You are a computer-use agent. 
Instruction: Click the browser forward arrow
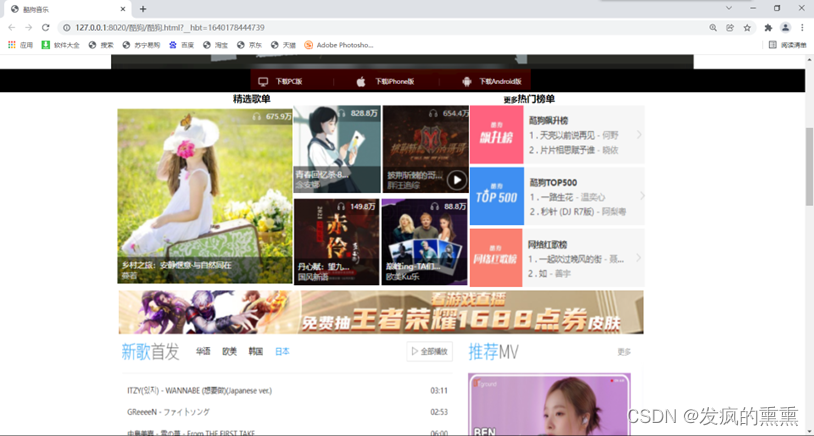(x=29, y=28)
